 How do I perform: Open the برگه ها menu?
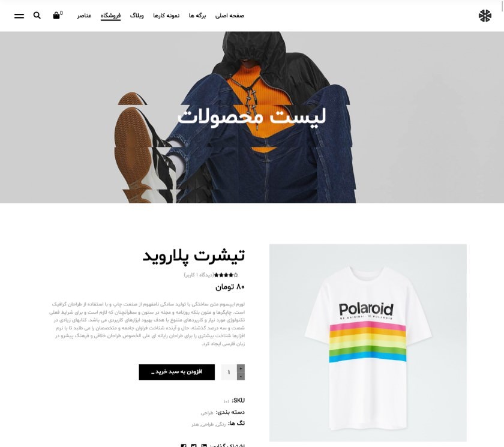click(x=197, y=16)
